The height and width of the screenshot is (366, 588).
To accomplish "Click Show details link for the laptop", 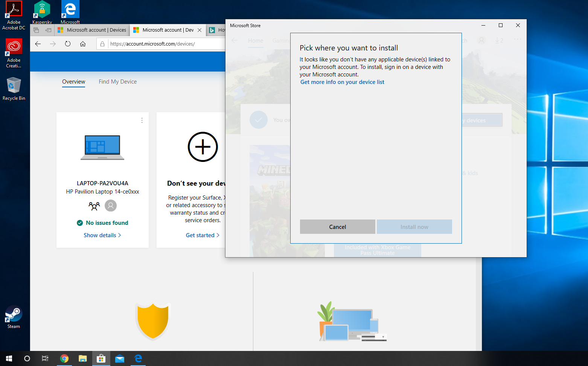I will (x=102, y=235).
